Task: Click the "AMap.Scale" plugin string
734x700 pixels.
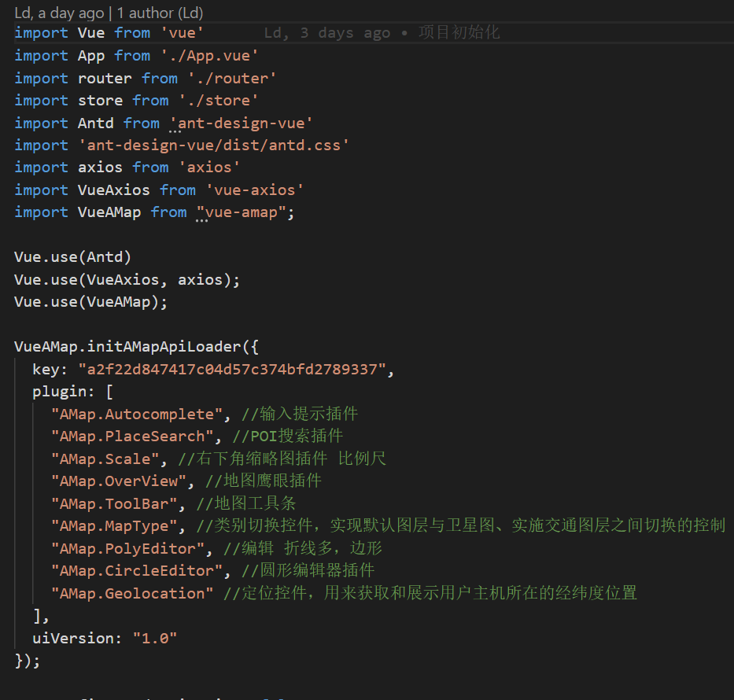Action: click(105, 459)
